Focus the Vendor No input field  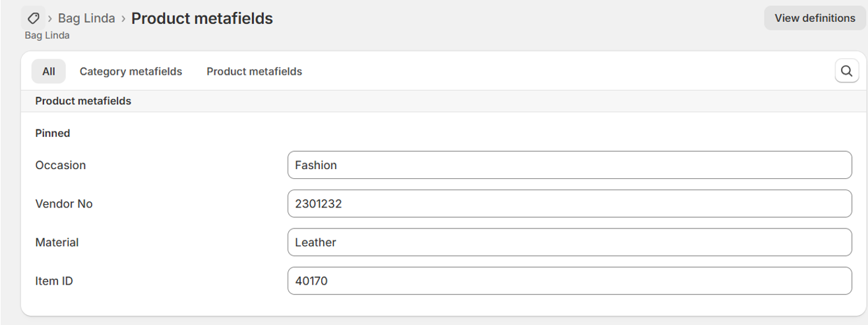click(569, 204)
